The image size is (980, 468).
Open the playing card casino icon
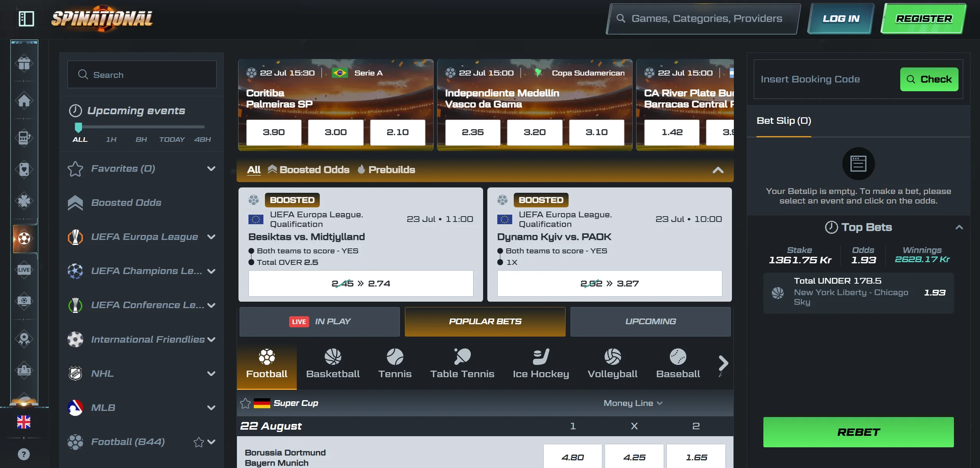[24, 169]
